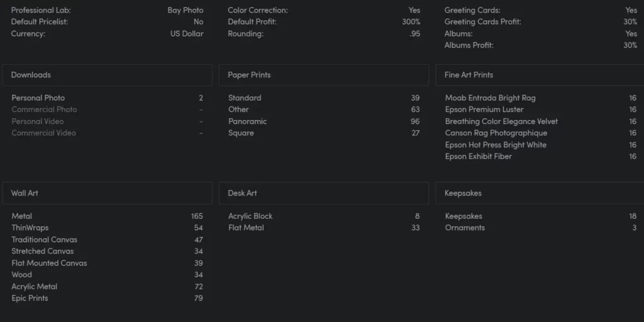Click the Commercial Photo download entry
Screen dimensions: 644x322
point(107,109)
